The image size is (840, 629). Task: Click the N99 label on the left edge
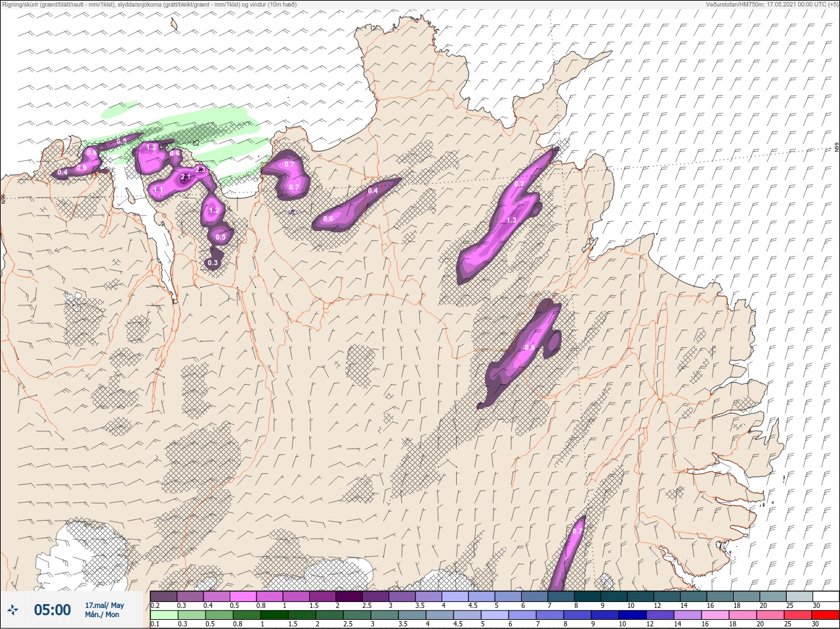point(3,198)
